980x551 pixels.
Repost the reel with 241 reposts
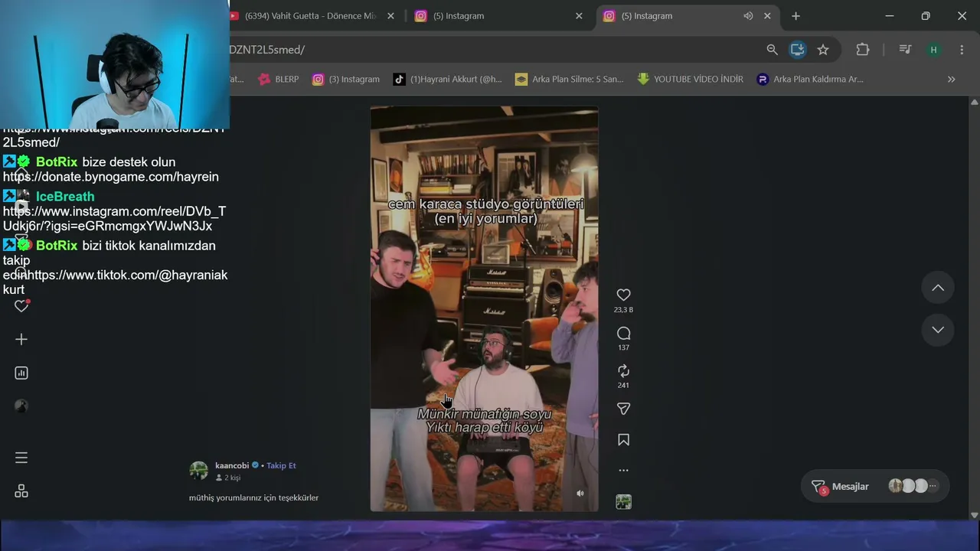click(x=623, y=370)
